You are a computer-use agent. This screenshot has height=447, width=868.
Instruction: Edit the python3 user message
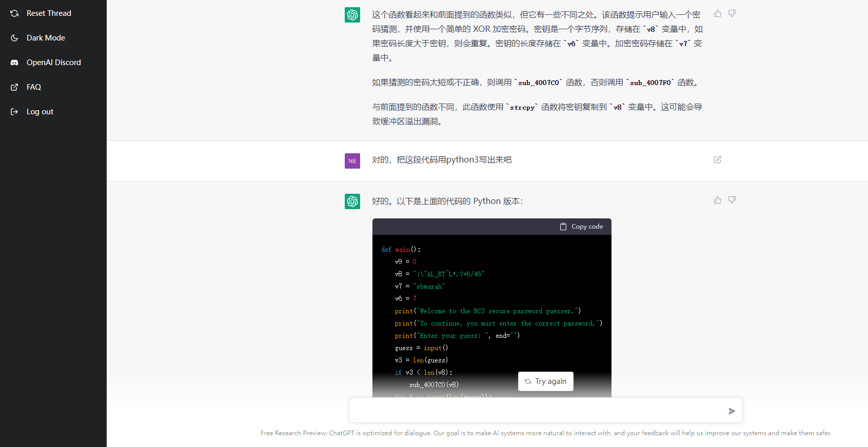click(x=718, y=159)
